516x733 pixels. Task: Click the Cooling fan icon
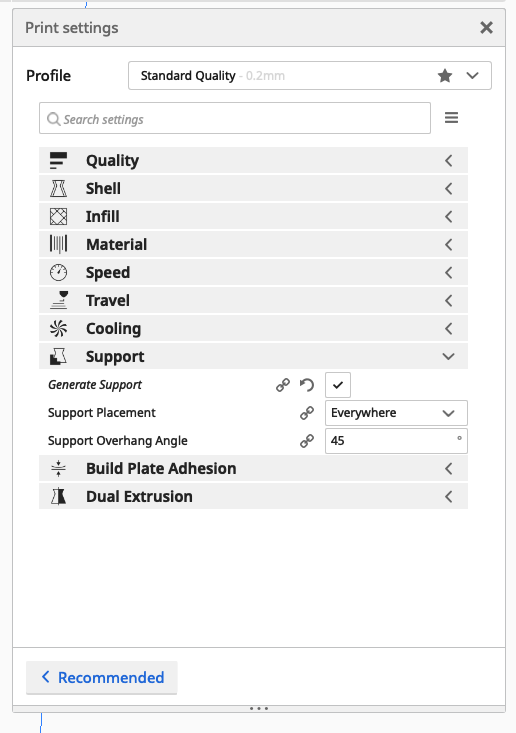(x=58, y=329)
